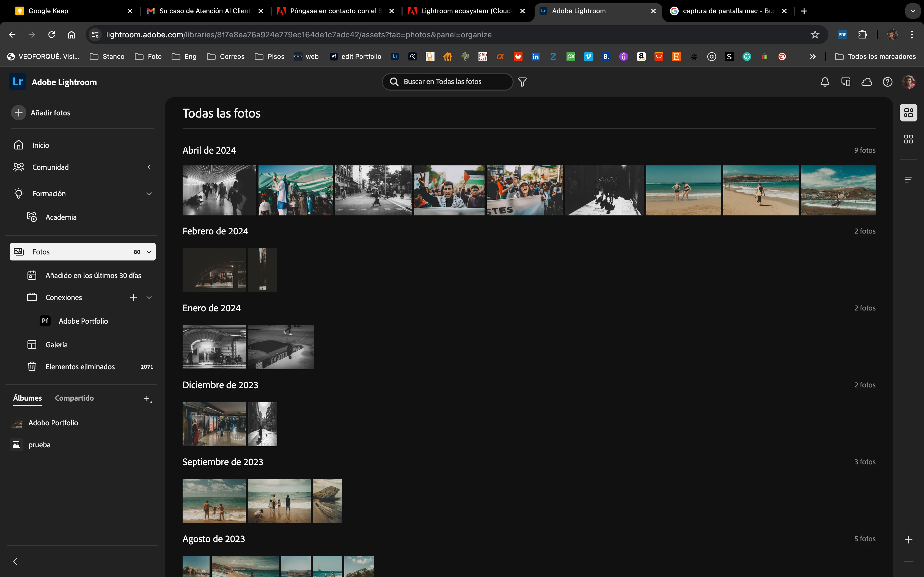This screenshot has height=577, width=924.
Task: Expand the Comunidad section chevron
Action: point(149,167)
